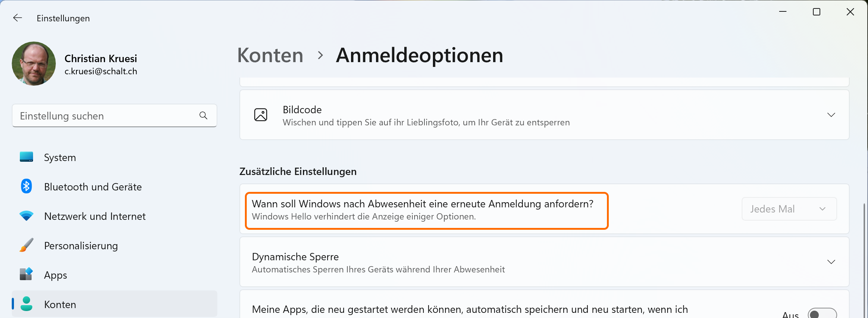Screen dimensions: 868x318
Task: Click the Einstellung suchen search field
Action: pyautogui.click(x=106, y=116)
